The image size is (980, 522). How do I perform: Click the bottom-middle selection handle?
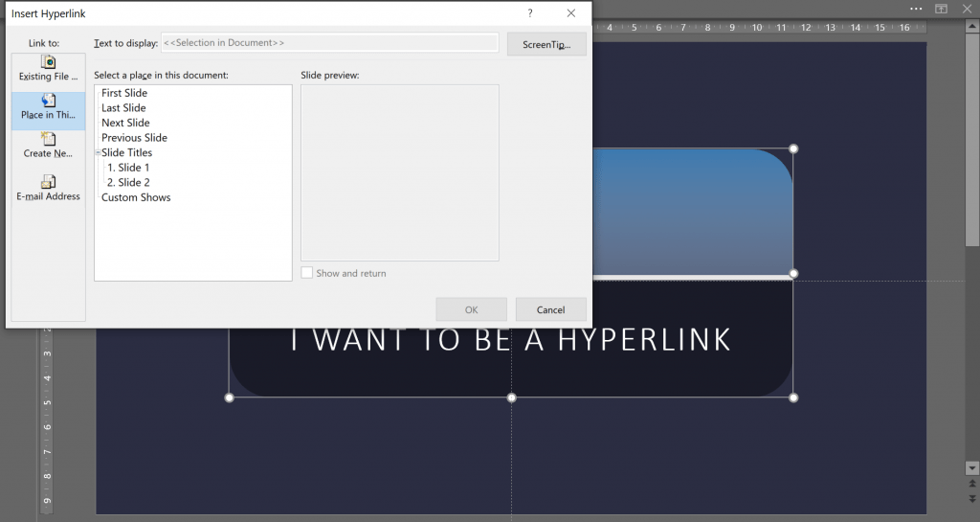pos(511,397)
